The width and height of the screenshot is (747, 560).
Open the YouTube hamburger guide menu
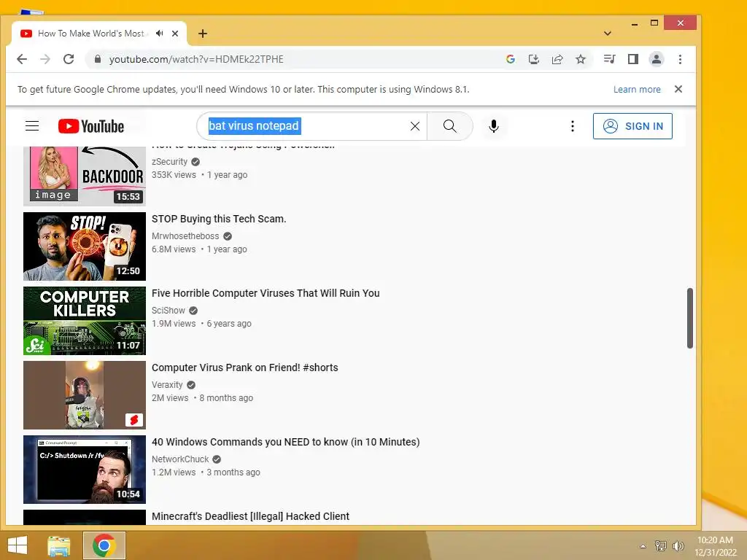(x=32, y=126)
